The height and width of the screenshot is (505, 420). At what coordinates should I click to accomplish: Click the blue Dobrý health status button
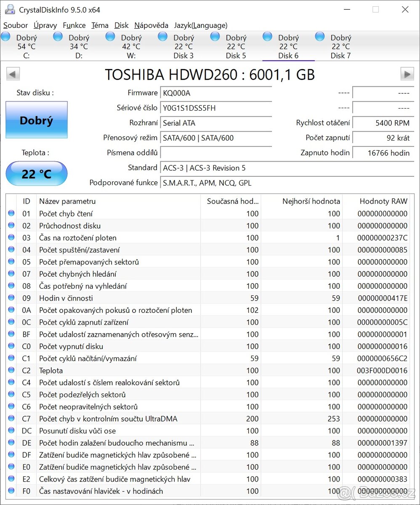pos(37,120)
